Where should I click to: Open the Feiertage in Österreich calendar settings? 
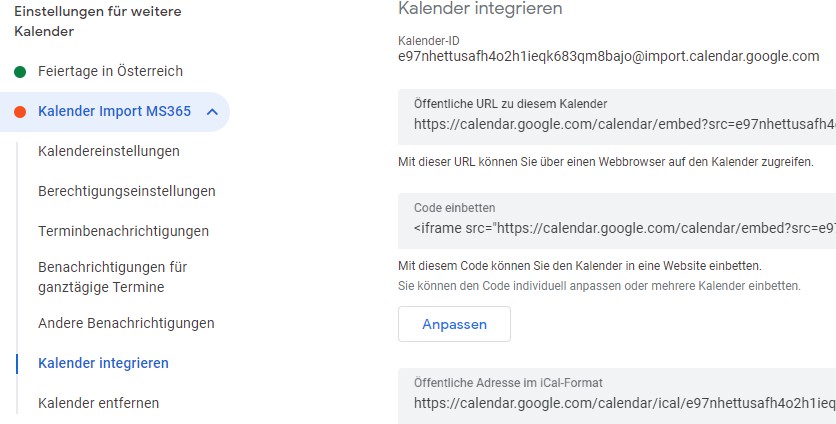(110, 72)
